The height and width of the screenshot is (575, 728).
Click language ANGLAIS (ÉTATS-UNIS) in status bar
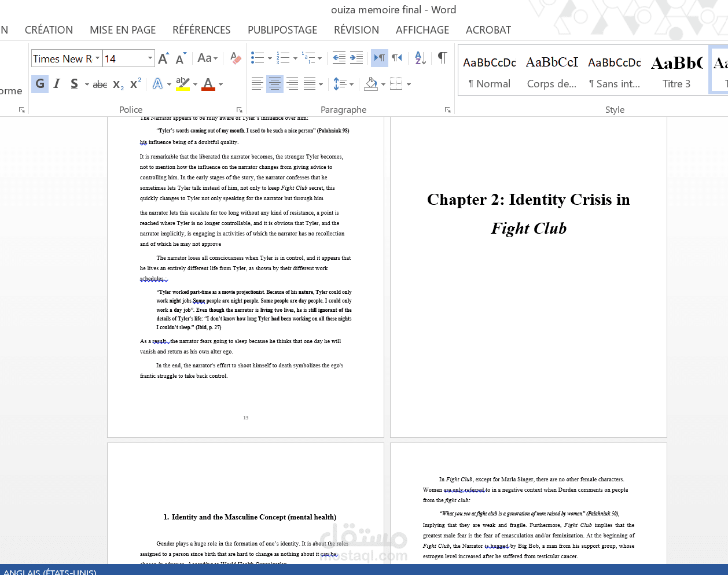pos(50,572)
